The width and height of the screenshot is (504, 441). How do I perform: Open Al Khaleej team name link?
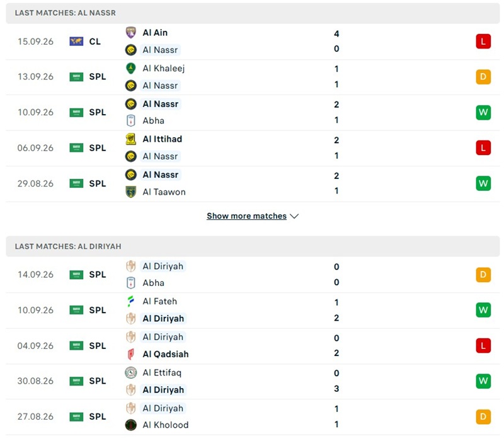(x=164, y=68)
